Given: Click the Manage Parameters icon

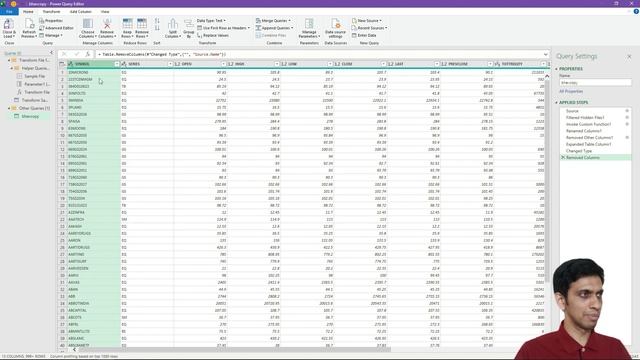Looking at the screenshot, I should (309, 24).
